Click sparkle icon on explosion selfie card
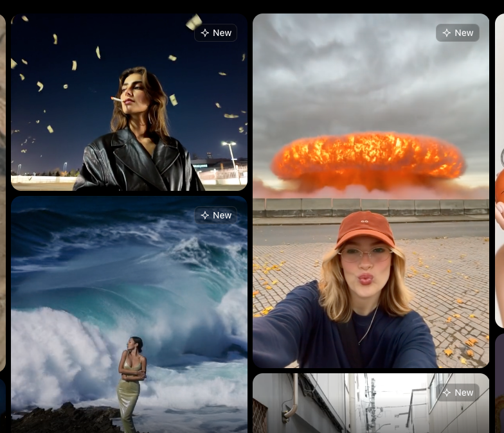Image resolution: width=504 pixels, height=433 pixels. (x=447, y=33)
